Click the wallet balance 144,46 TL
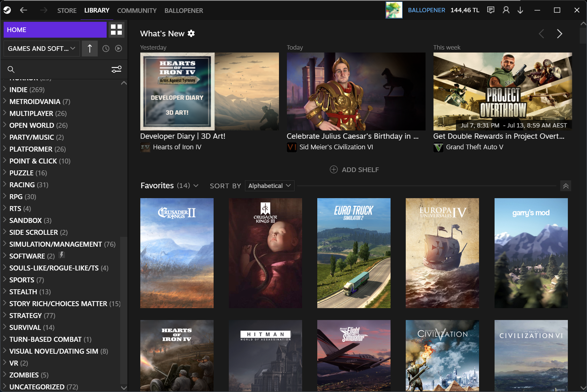The image size is (587, 392). [x=465, y=10]
